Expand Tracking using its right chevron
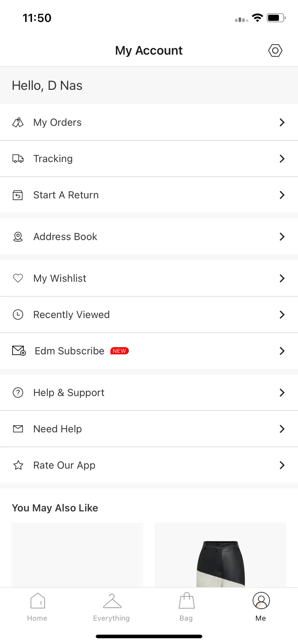298x644 pixels. click(282, 158)
